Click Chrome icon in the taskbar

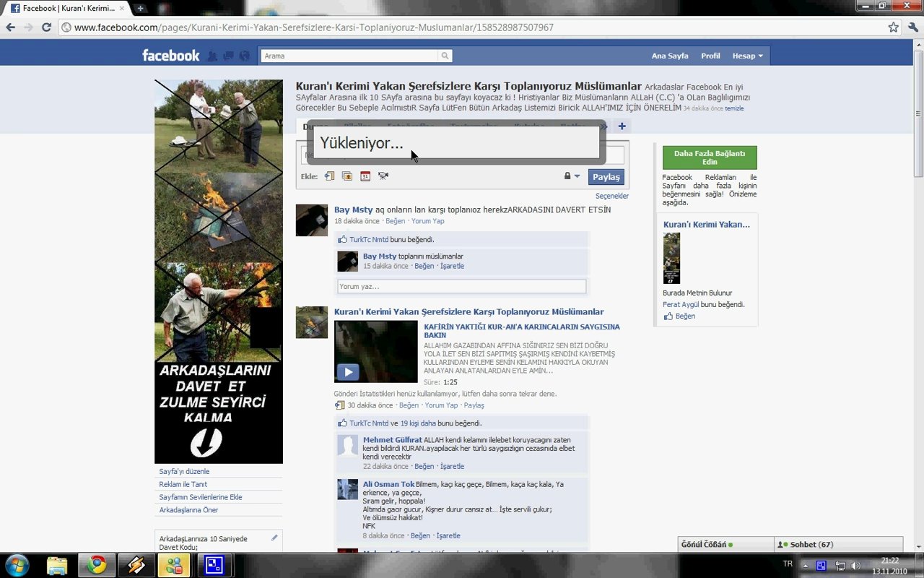point(96,565)
